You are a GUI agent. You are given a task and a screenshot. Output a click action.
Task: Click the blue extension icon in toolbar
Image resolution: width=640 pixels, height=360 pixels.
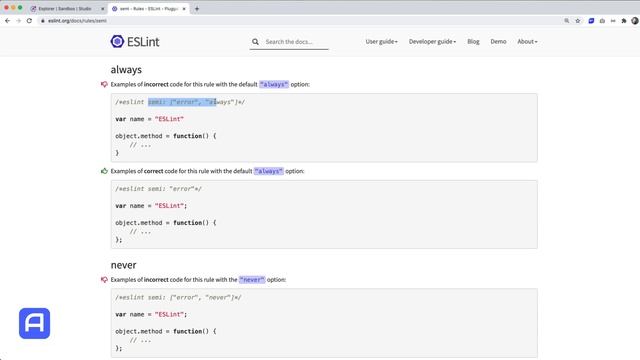[591, 20]
